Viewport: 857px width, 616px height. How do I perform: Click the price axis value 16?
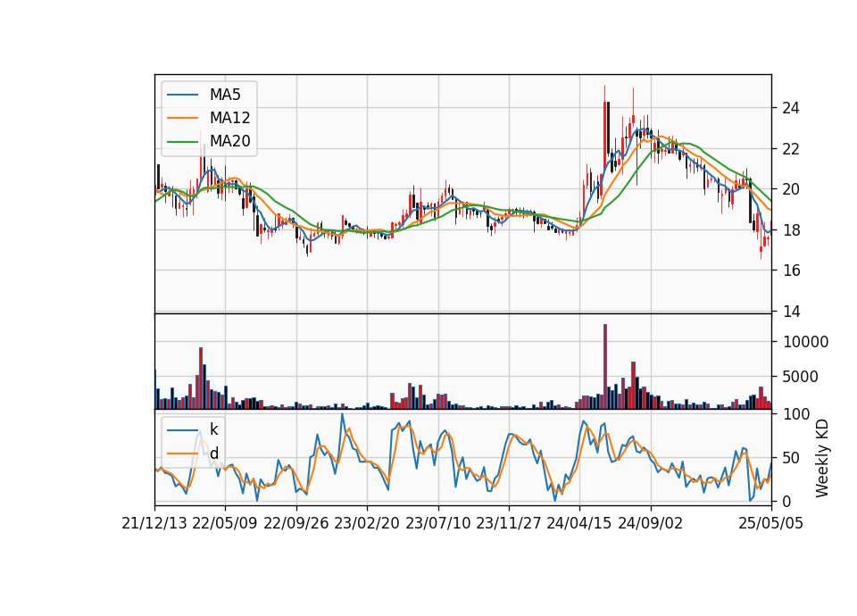click(790, 271)
